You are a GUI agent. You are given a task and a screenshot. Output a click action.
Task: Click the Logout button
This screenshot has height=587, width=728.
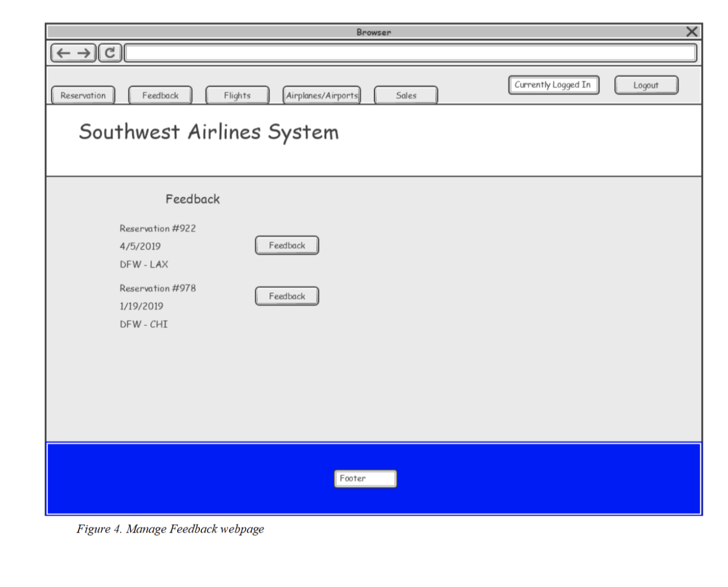646,85
